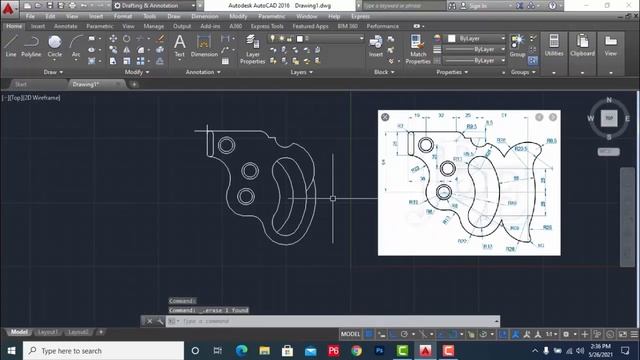Toggle layer lock icon in layer dropdown
The height and width of the screenshot is (360, 640).
[289, 38]
